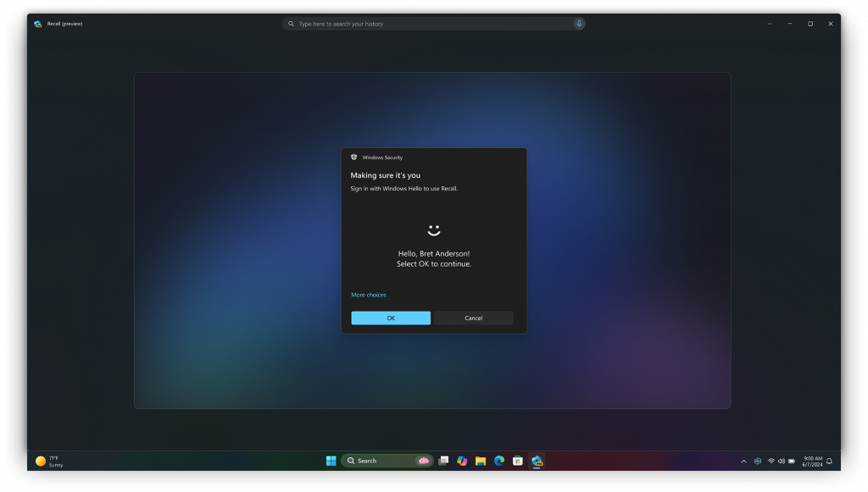Click the microphone icon in Recall's search bar
Viewport: 868px width, 492px height.
579,24
